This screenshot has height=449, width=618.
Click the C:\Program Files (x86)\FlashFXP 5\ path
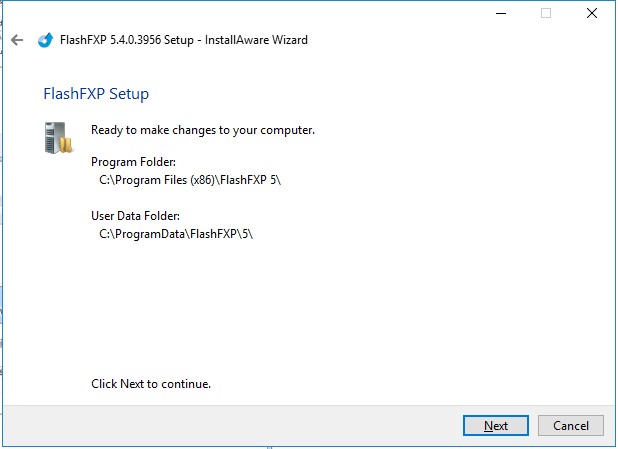click(192, 180)
